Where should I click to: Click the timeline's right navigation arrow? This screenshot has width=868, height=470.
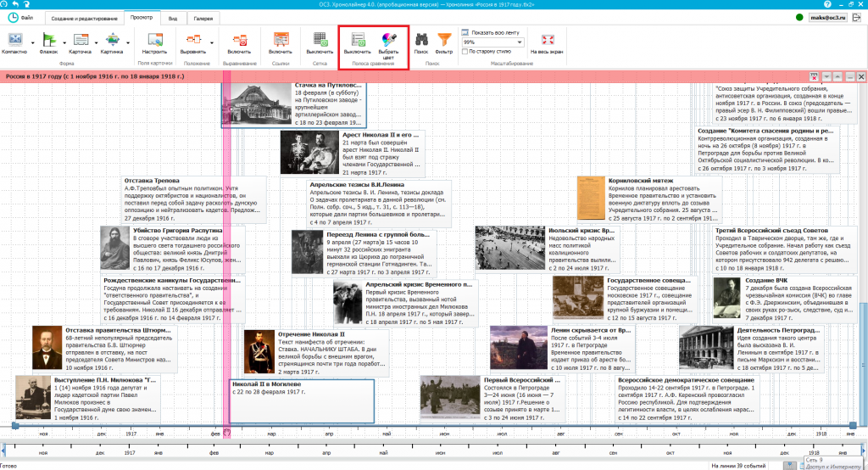click(864, 450)
